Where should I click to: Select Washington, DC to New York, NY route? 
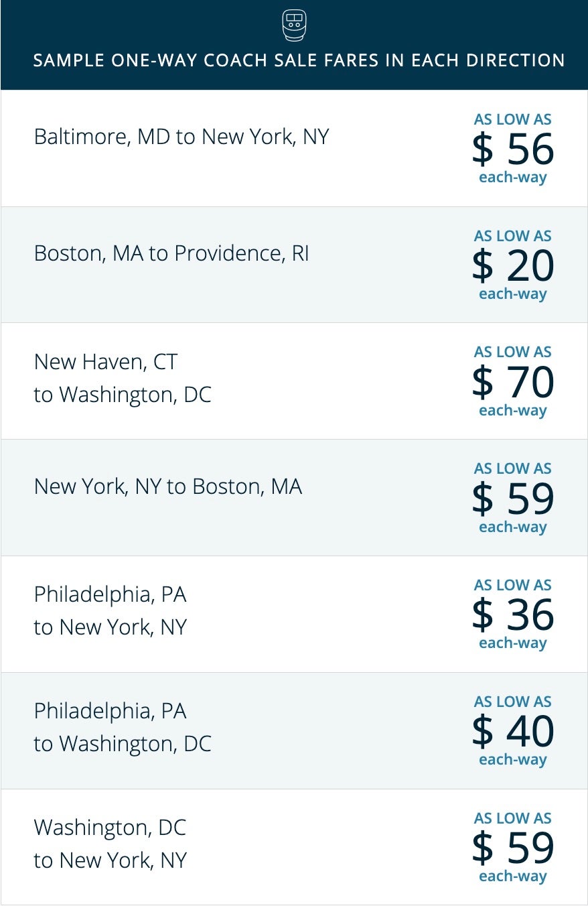[111, 844]
